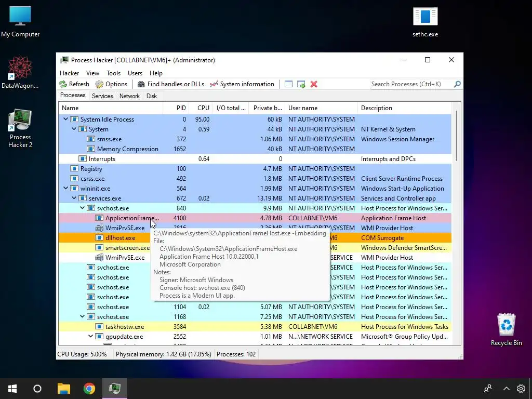Click the taskhostw.exe process icon
532x399 pixels.
coord(99,326)
